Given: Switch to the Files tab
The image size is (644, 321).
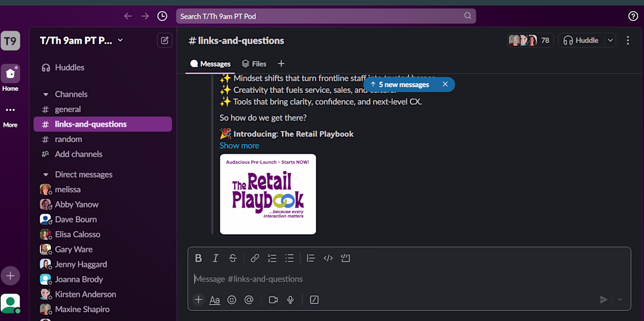Looking at the screenshot, I should coord(254,64).
